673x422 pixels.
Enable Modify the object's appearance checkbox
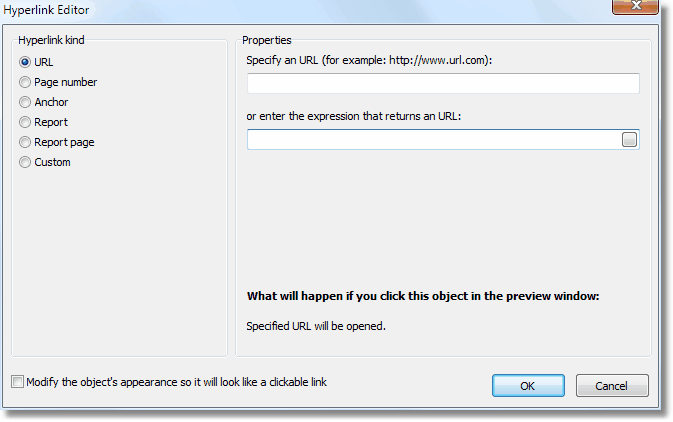17,381
